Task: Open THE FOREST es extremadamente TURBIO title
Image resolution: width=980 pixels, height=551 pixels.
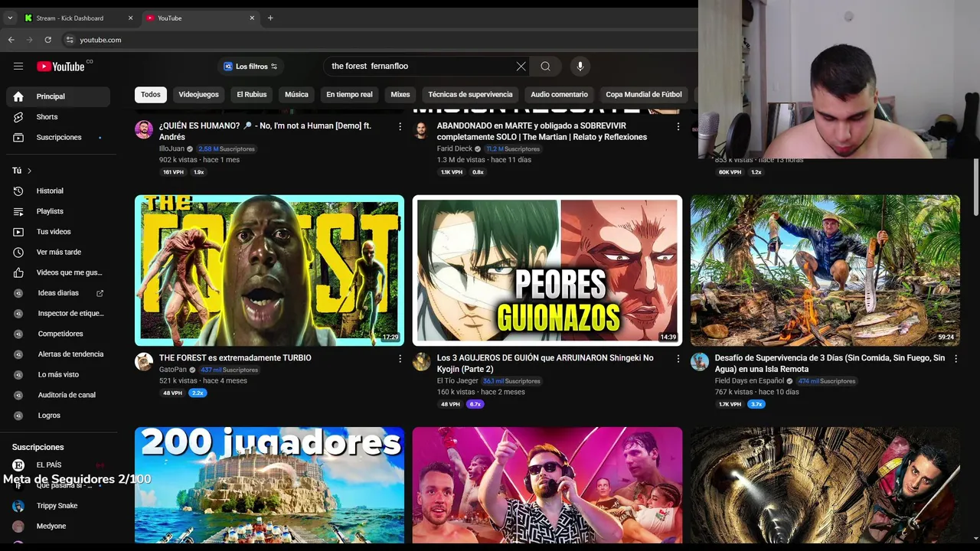Action: (235, 358)
